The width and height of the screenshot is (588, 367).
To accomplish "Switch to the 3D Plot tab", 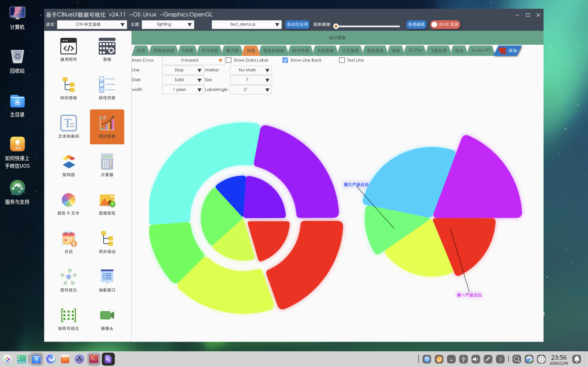I will click(x=415, y=51).
